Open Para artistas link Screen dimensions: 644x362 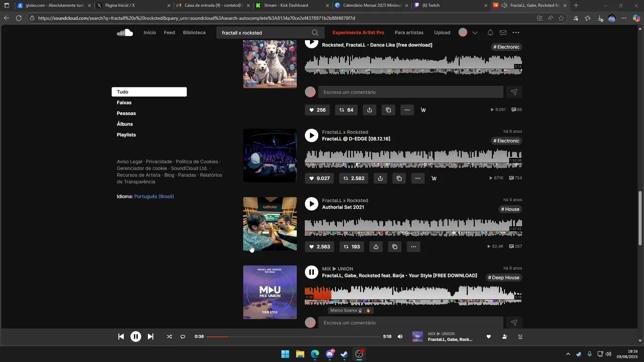(409, 33)
